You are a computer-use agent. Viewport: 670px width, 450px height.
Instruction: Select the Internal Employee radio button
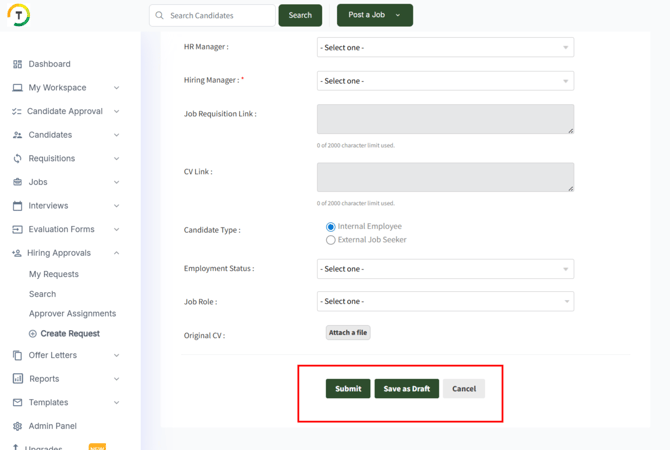pyautogui.click(x=331, y=227)
